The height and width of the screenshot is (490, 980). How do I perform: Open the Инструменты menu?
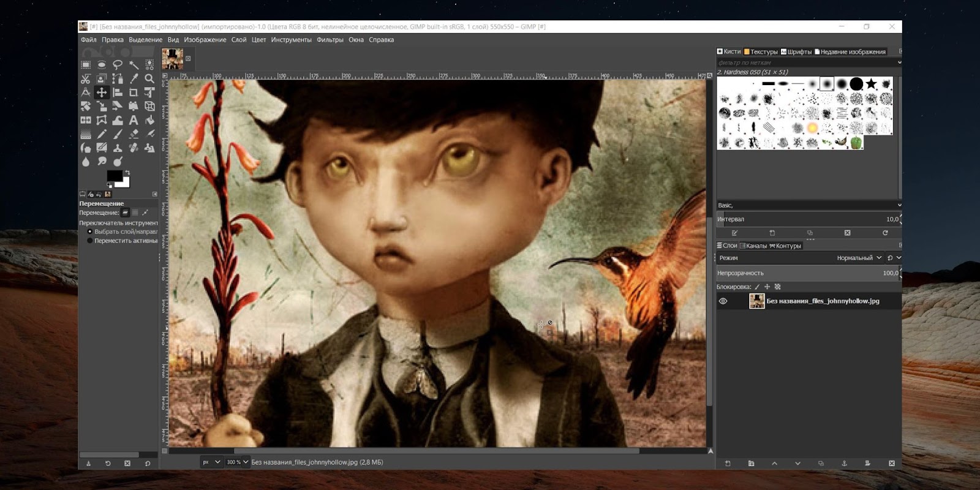pos(292,40)
